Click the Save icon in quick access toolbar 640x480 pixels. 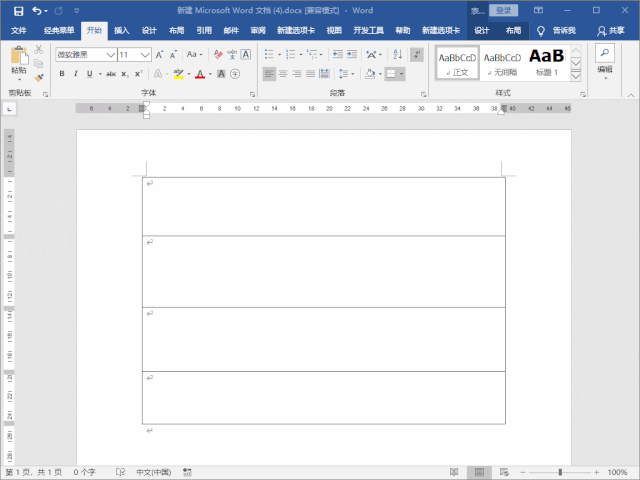click(x=18, y=11)
